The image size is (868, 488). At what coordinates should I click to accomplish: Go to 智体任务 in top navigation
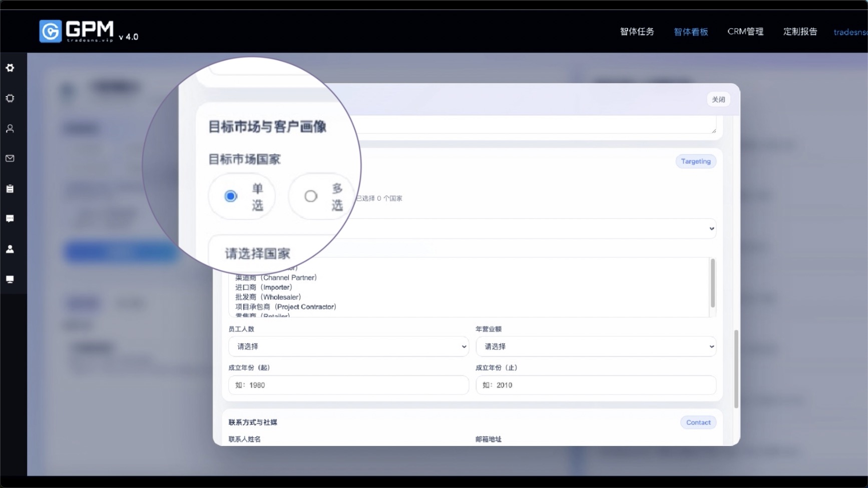(x=637, y=32)
